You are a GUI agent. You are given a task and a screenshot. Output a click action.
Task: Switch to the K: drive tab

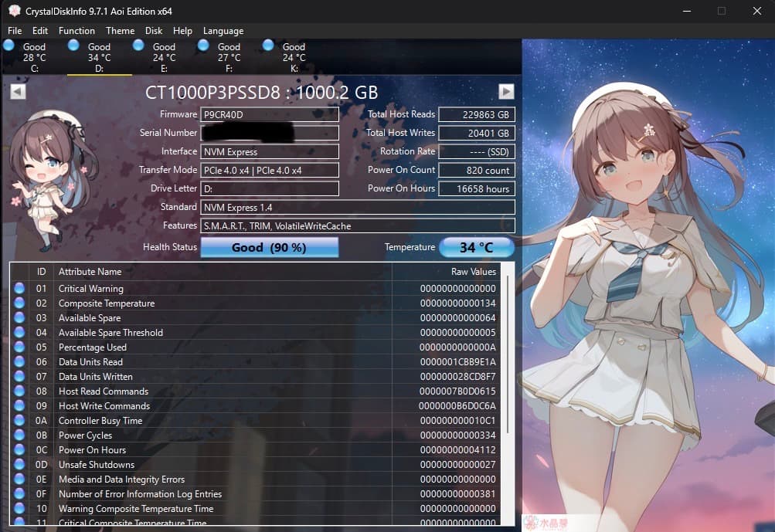pos(294,57)
